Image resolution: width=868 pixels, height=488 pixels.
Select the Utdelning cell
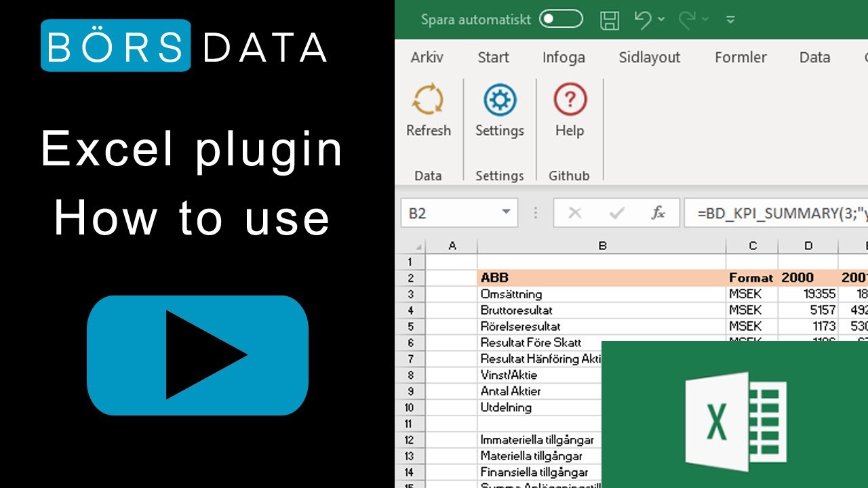point(540,407)
